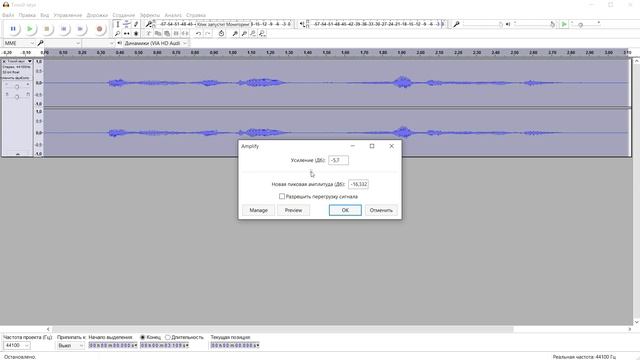This screenshot has height=360, width=640.
Task: Open the Дорожки menu
Action: point(97,15)
